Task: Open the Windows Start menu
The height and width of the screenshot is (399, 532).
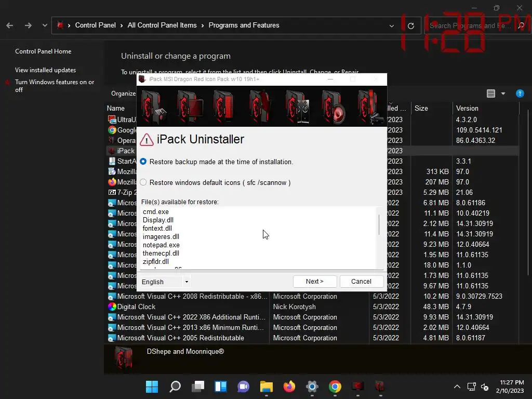Action: tap(152, 387)
